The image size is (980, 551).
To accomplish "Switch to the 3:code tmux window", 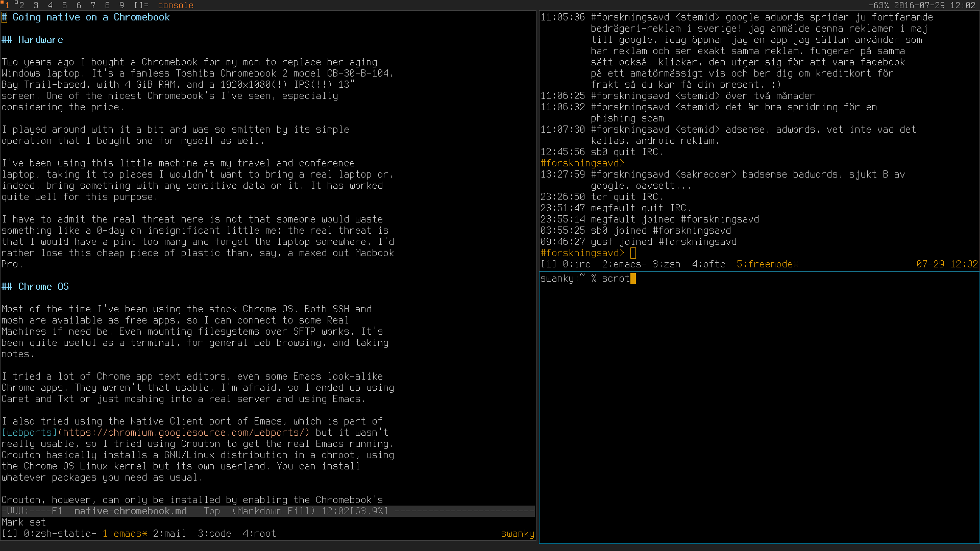I will click(214, 533).
